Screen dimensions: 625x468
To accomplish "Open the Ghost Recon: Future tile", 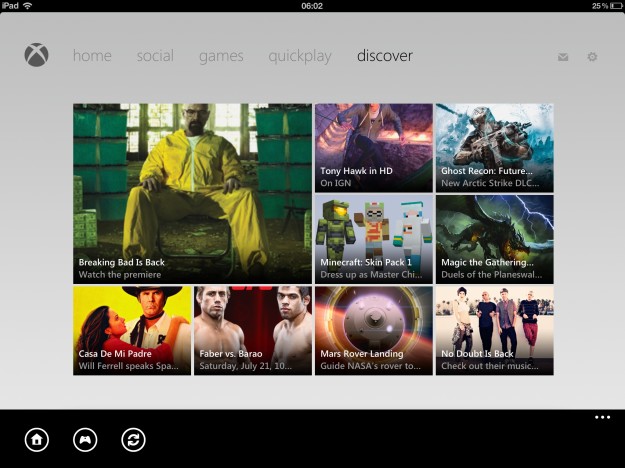I will (x=495, y=148).
